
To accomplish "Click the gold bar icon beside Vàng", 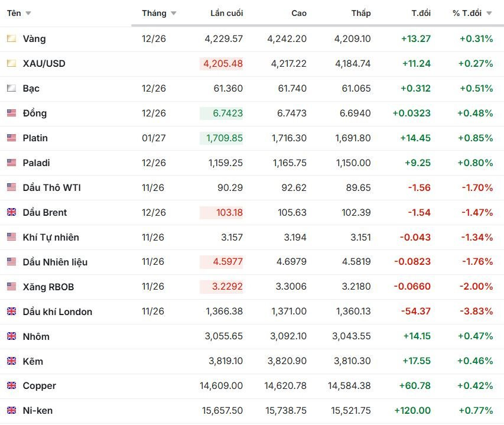I will tap(12, 38).
